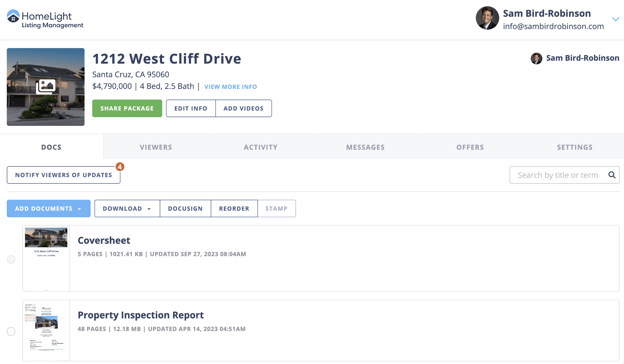Select the Coversheet document radio button
The height and width of the screenshot is (364, 624).
click(11, 259)
